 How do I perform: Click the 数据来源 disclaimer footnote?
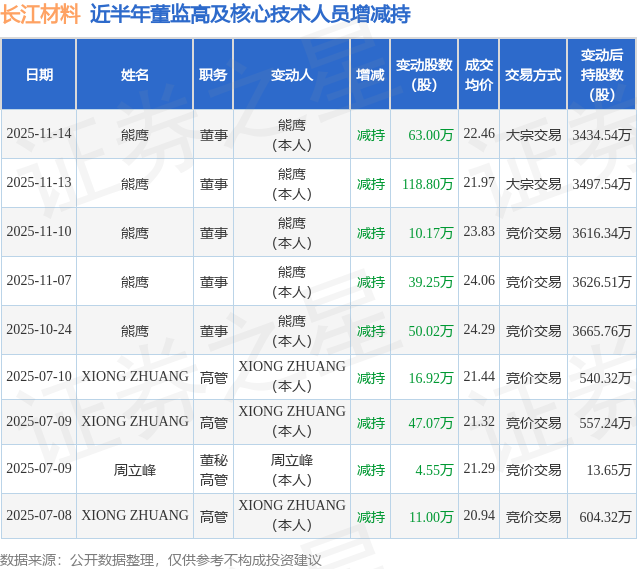pos(160,560)
